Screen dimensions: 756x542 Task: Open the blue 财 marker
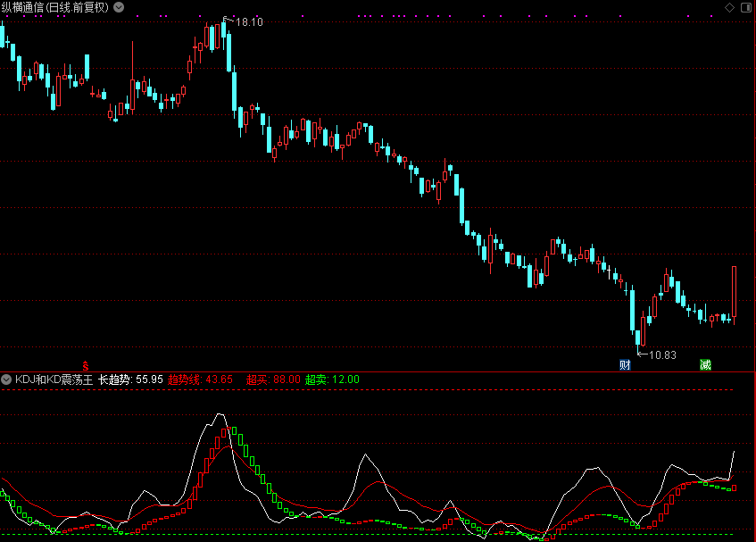(x=625, y=364)
